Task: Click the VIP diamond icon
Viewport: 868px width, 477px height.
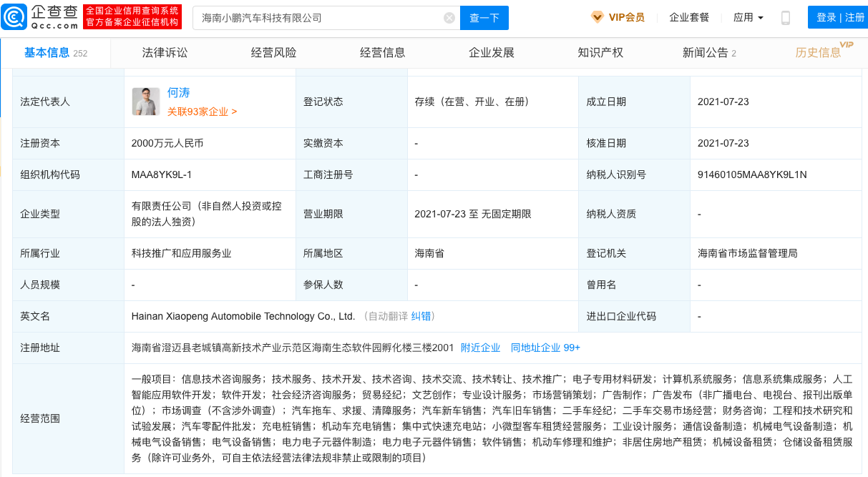Action: (598, 17)
